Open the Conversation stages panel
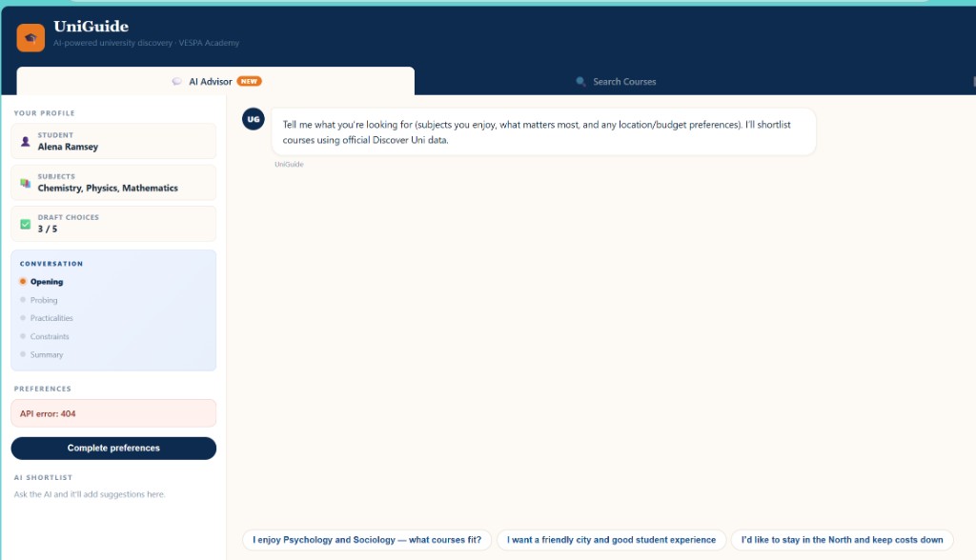Screen dimensions: 976x560 pos(113,310)
